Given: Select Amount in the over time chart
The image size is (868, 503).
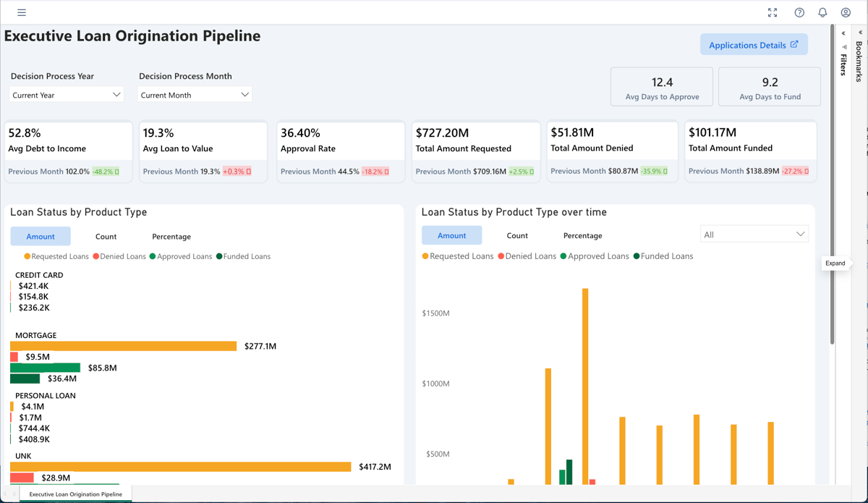Looking at the screenshot, I should [451, 235].
